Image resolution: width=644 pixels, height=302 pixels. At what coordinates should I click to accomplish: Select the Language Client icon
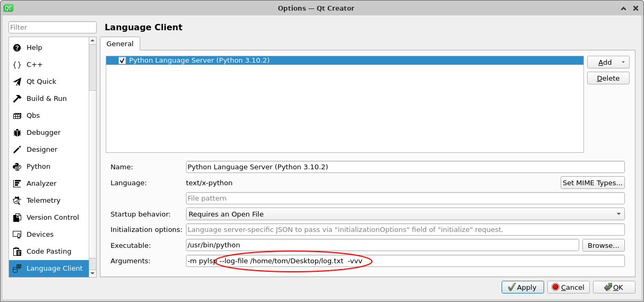pos(17,269)
